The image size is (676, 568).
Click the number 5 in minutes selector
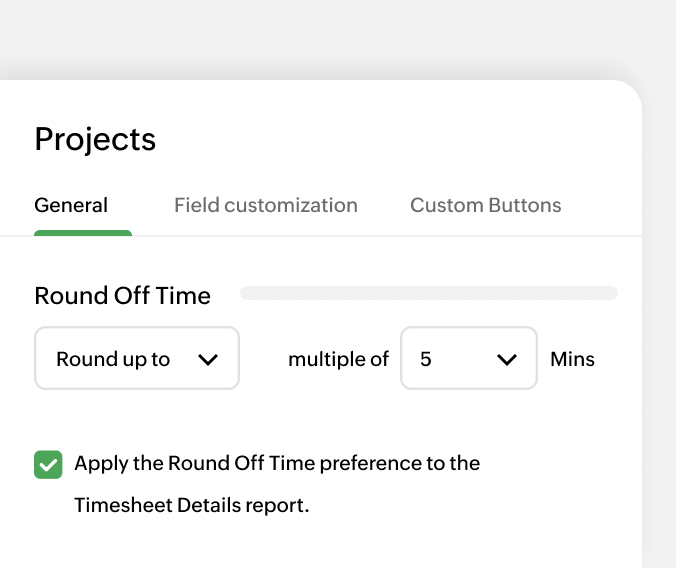point(426,359)
